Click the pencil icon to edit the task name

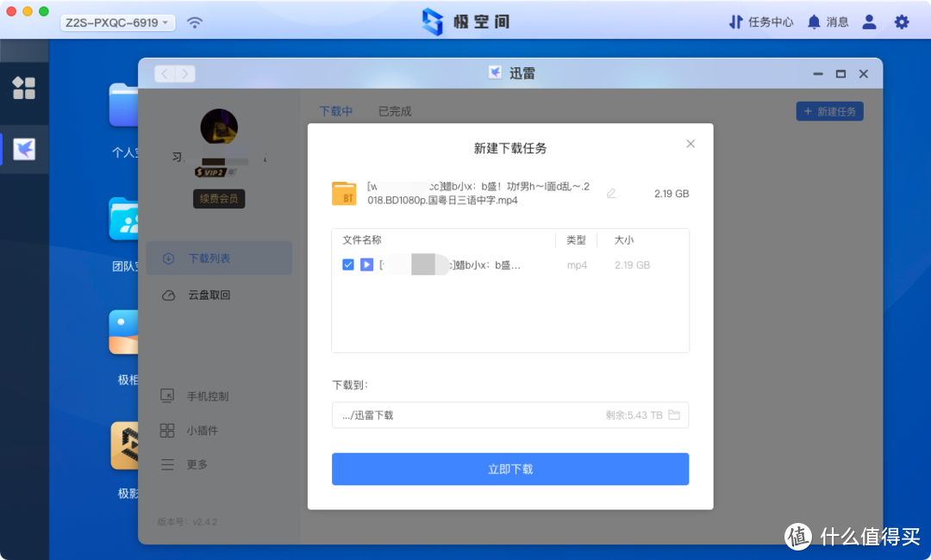point(610,193)
